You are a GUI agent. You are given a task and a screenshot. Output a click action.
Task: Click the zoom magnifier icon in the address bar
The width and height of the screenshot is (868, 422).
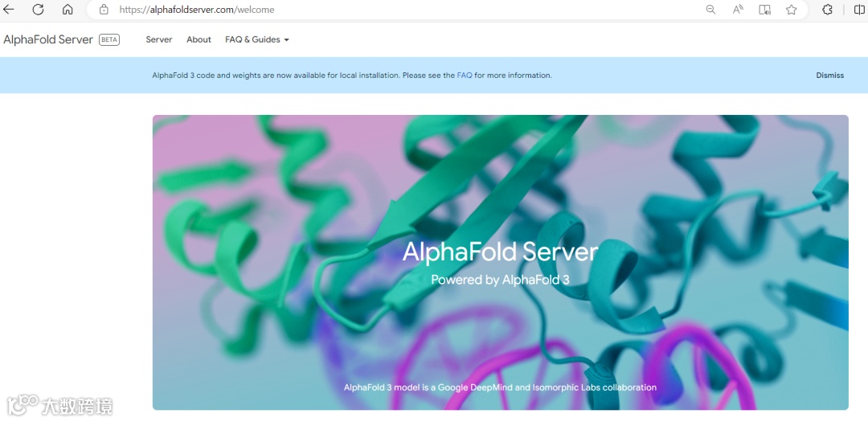[710, 10]
